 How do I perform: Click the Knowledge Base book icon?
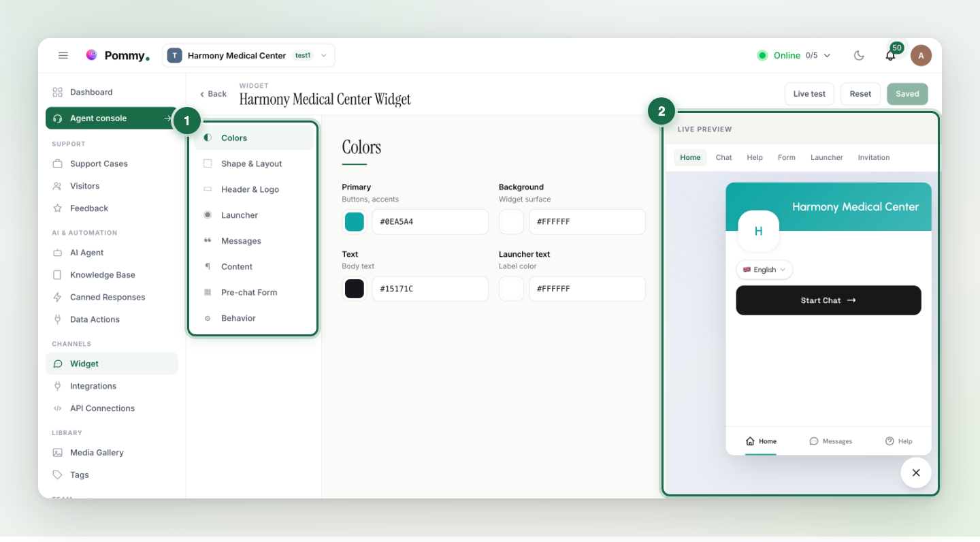coord(57,275)
